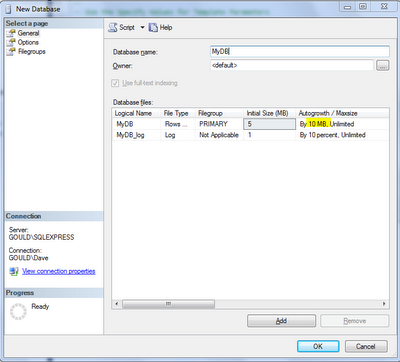Image resolution: width=400 pixels, height=362 pixels.
Task: Open View connection properties link
Action: 59,271
